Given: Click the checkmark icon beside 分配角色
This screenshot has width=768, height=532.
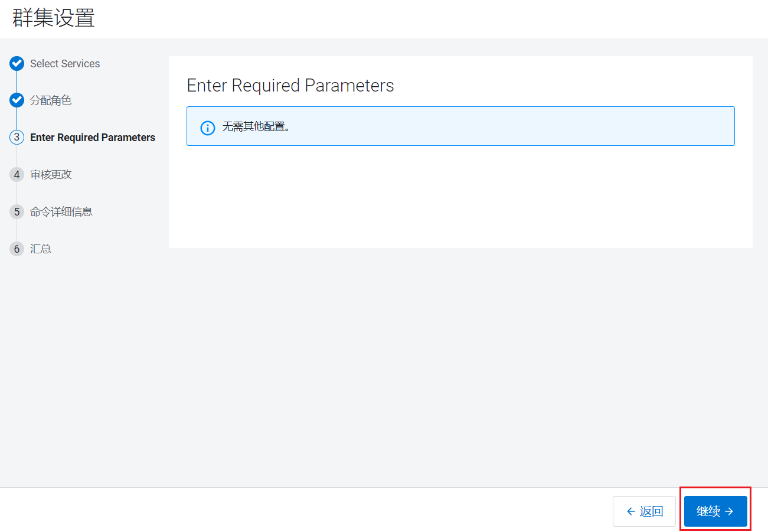Looking at the screenshot, I should (x=17, y=100).
